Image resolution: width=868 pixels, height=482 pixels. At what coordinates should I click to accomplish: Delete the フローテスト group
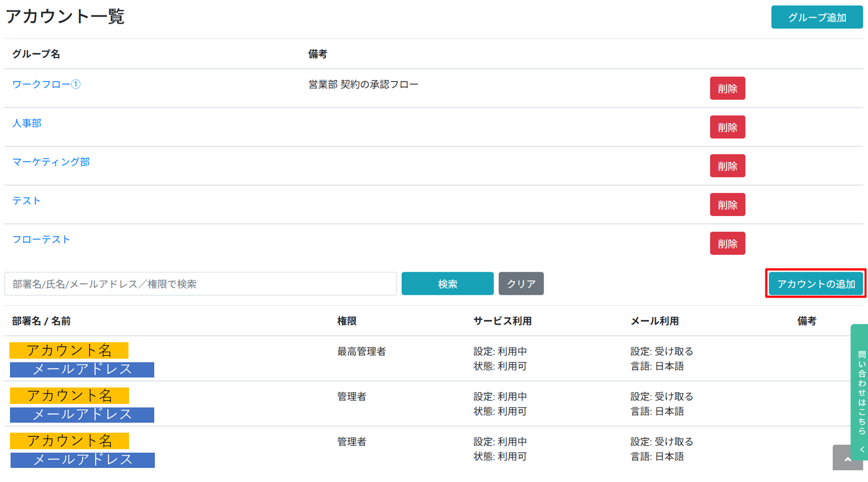coord(727,243)
